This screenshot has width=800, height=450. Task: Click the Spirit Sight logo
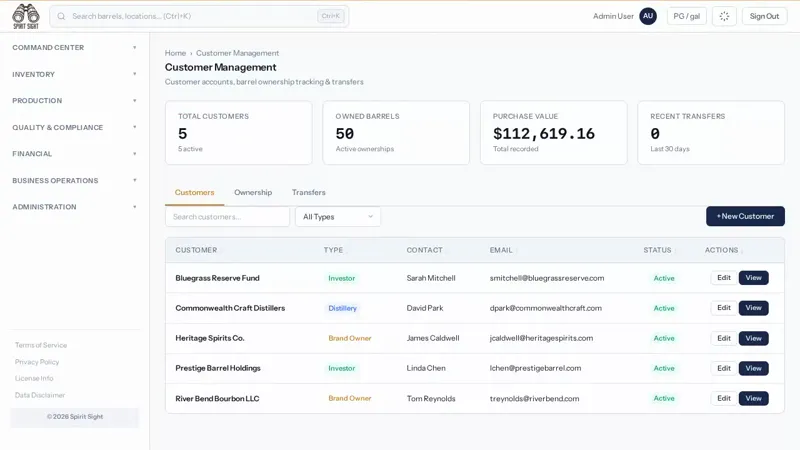tap(26, 16)
